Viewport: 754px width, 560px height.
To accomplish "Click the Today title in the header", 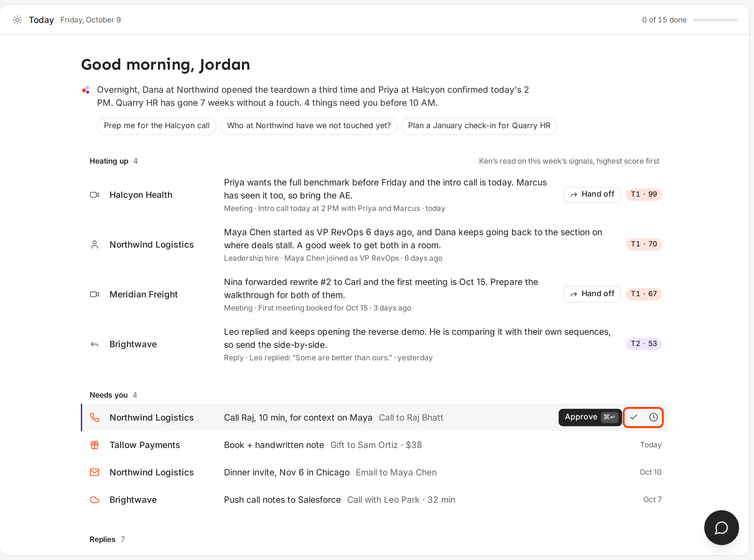I will click(41, 20).
